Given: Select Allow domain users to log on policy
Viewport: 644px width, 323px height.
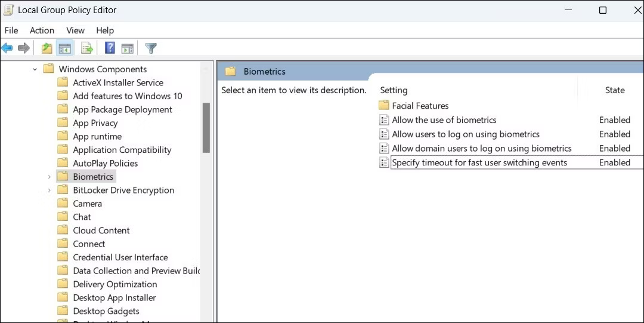Looking at the screenshot, I should pos(481,149).
